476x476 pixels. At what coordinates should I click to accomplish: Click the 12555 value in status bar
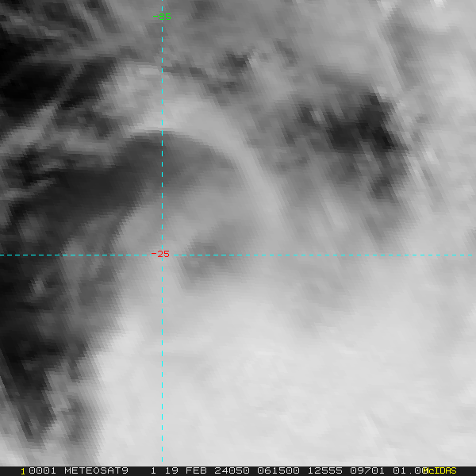click(325, 470)
